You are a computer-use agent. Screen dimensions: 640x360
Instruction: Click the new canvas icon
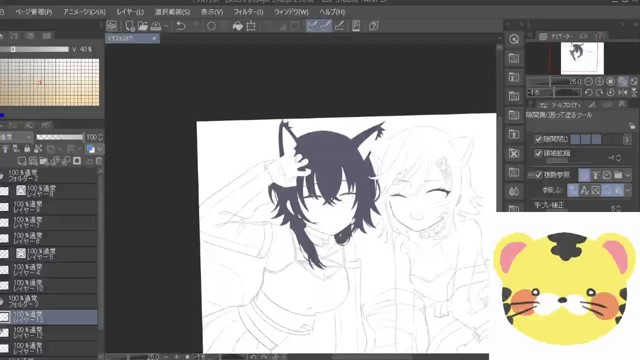pyautogui.click(x=130, y=26)
